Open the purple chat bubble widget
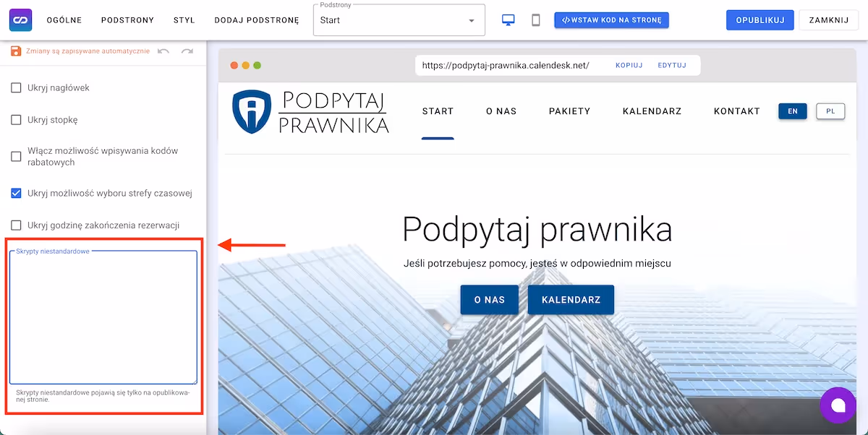Image resolution: width=868 pixels, height=435 pixels. (838, 405)
